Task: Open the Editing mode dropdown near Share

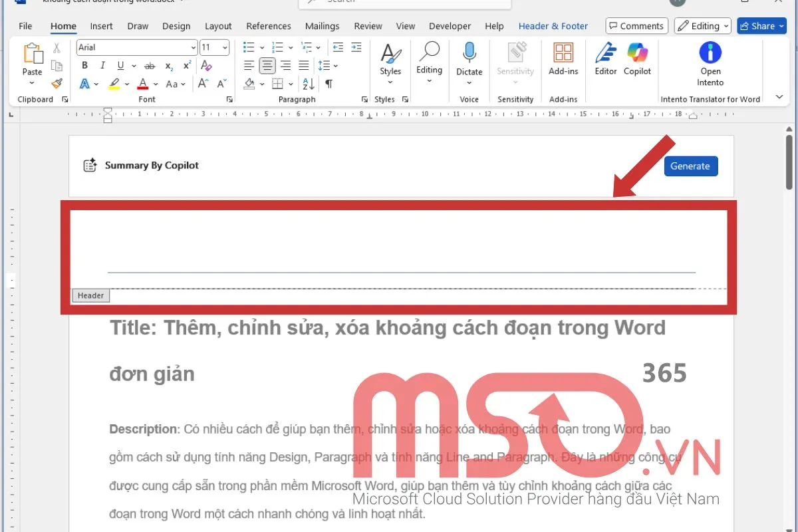Action: [702, 26]
